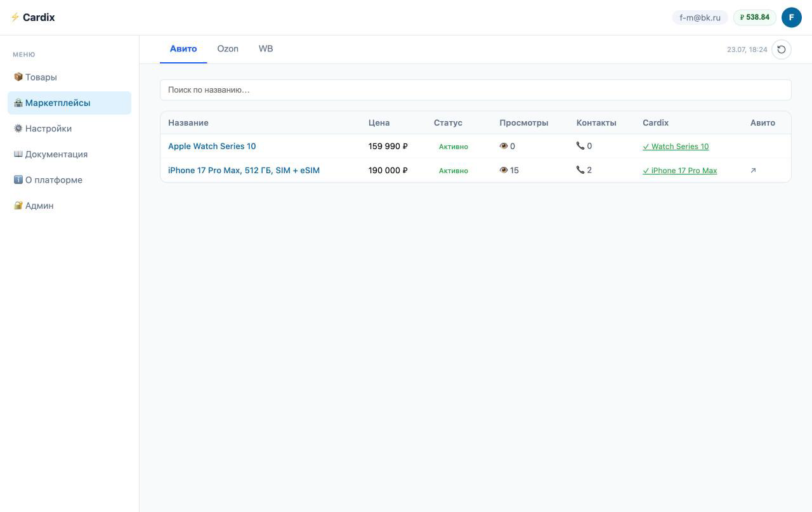Screen dimensions: 812x512
Task: Click the 159 990 ₽ price cell
Action: [388, 146]
